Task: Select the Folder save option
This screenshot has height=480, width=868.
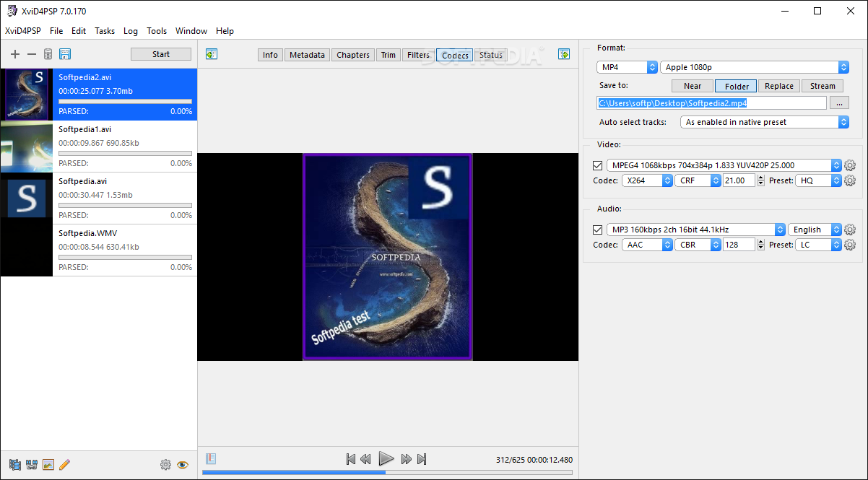Action: click(x=737, y=86)
